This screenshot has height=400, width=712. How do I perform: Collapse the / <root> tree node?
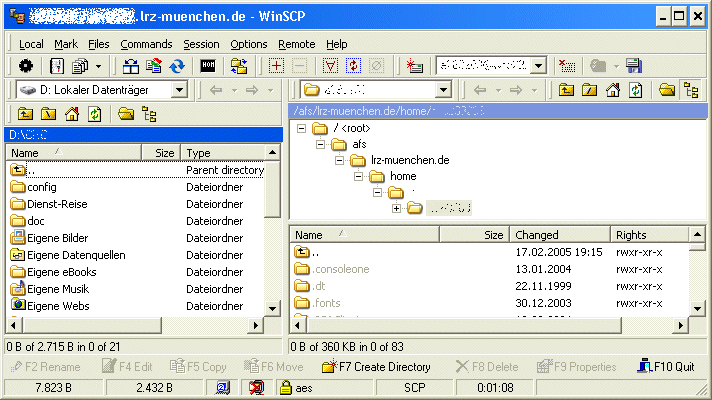pyautogui.click(x=302, y=129)
